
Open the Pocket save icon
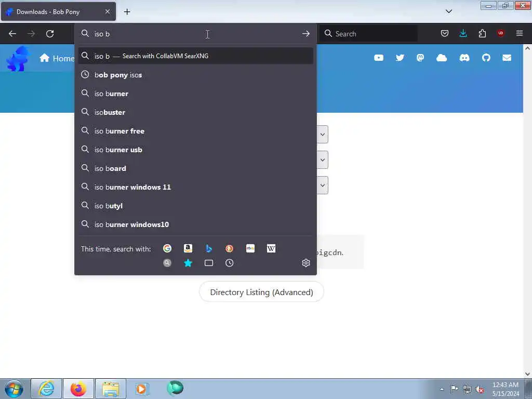tap(445, 33)
